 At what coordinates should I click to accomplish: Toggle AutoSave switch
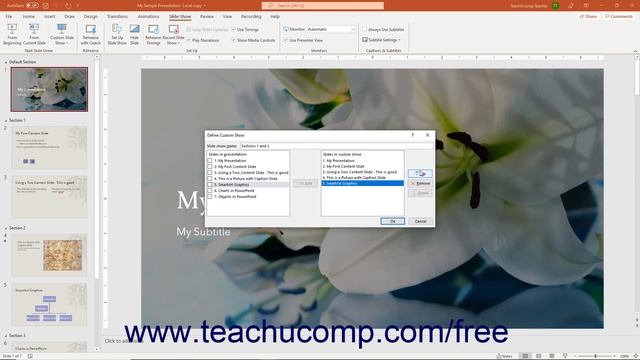[32, 6]
